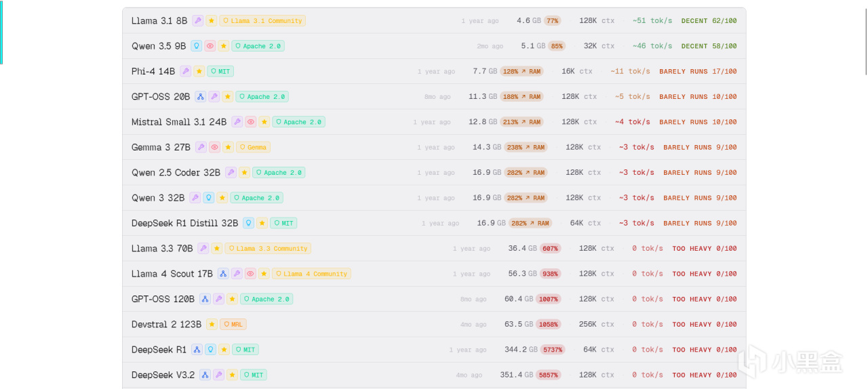Open the Devstral 2 123B model name
The image size is (868, 389).
click(x=166, y=325)
